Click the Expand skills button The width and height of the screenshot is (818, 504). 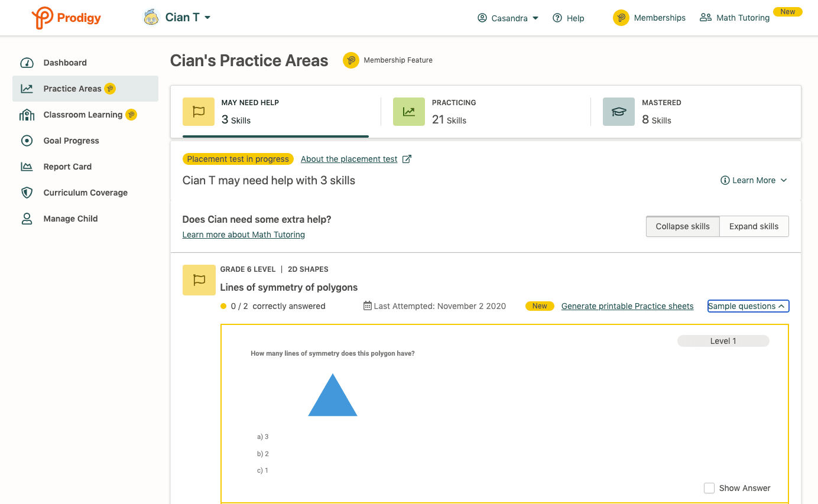[x=754, y=226]
